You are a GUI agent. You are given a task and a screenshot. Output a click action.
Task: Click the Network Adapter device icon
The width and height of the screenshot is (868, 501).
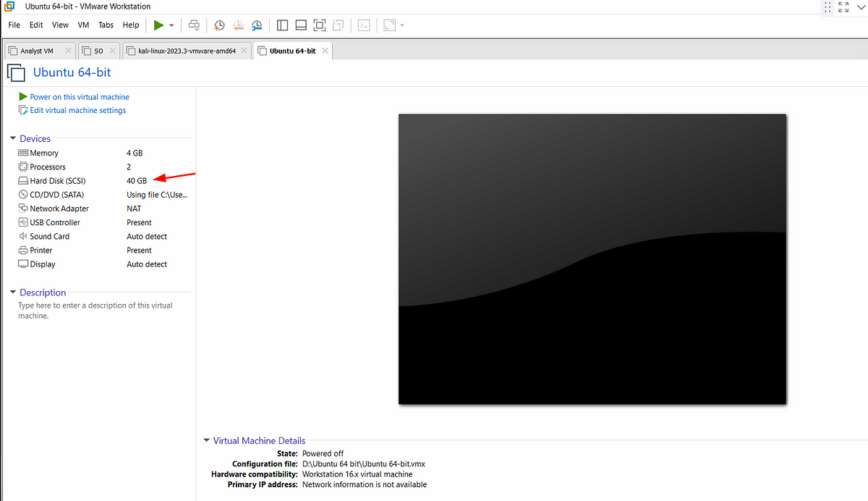coord(23,209)
